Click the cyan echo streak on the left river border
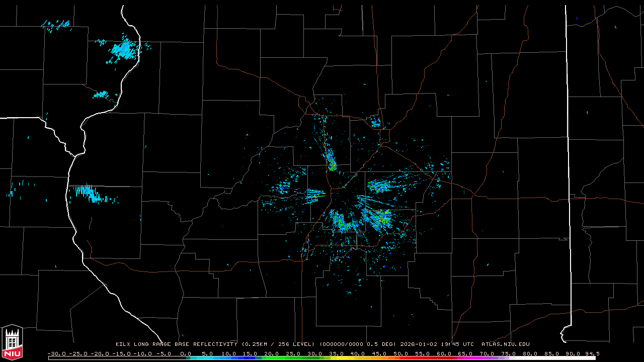644x362 pixels. pos(88,193)
